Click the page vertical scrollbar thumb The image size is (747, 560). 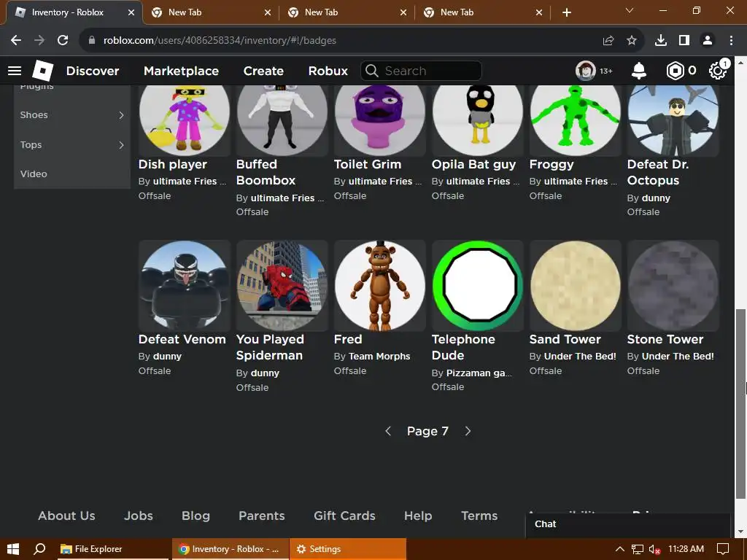[741, 405]
